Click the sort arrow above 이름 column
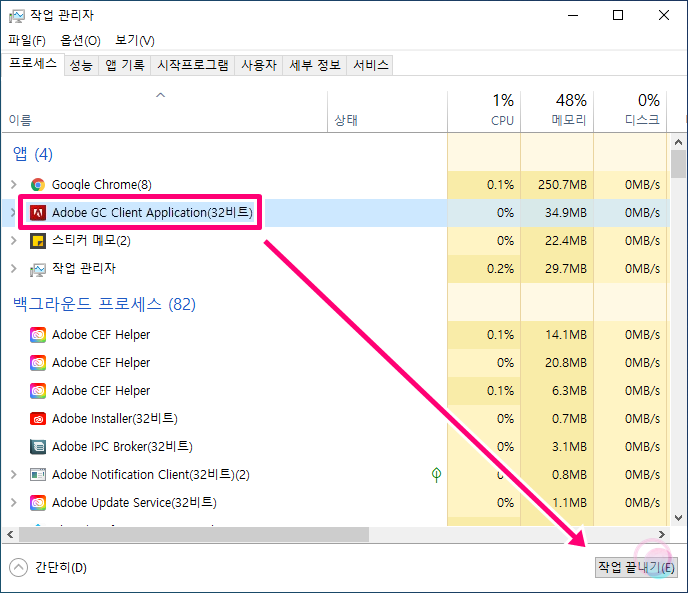Image resolution: width=688 pixels, height=593 pixels. coord(161,95)
